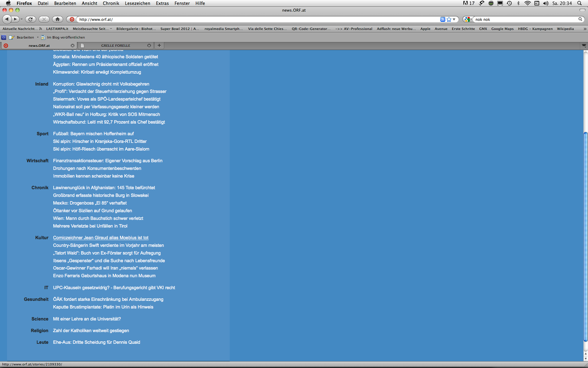
Task: Show more bookmarks with the chevron
Action: 585,29
